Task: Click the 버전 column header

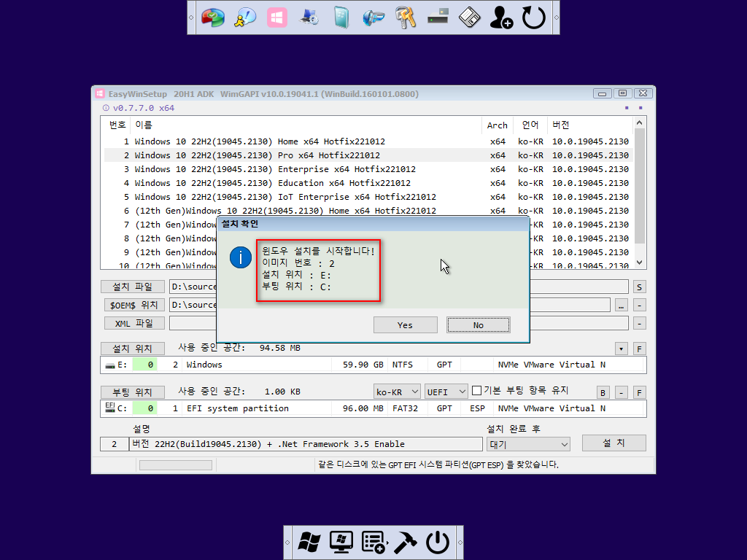Action: coord(589,125)
